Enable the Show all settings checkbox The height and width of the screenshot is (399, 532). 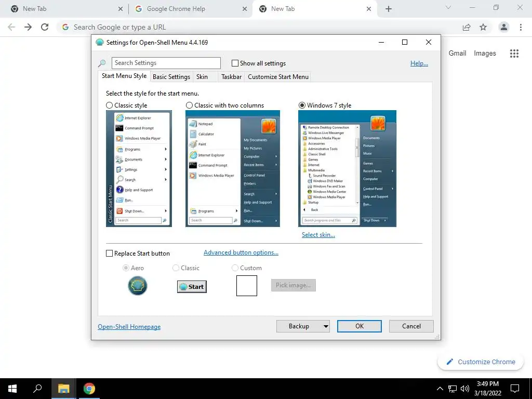(235, 63)
